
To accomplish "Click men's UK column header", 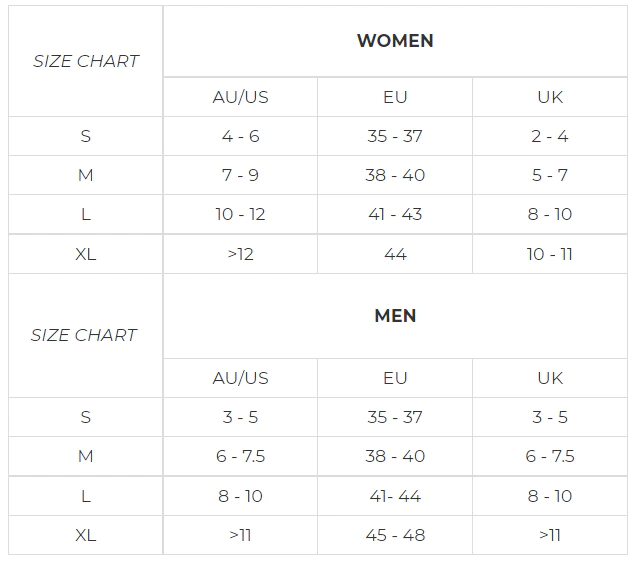I will coord(550,378).
